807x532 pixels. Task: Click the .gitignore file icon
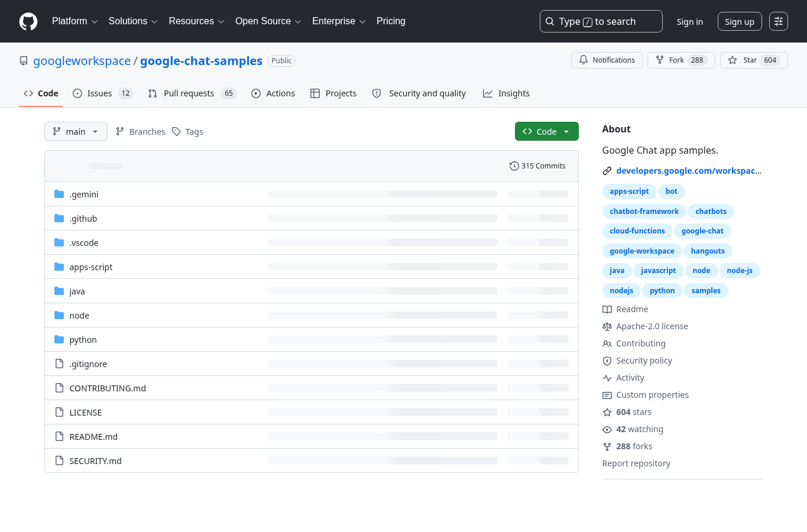click(59, 364)
